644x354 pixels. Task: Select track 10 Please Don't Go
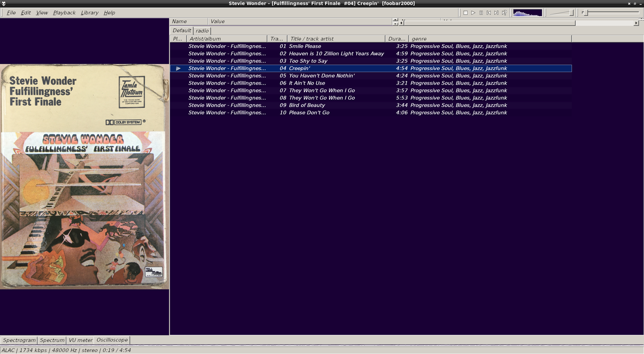(371, 113)
